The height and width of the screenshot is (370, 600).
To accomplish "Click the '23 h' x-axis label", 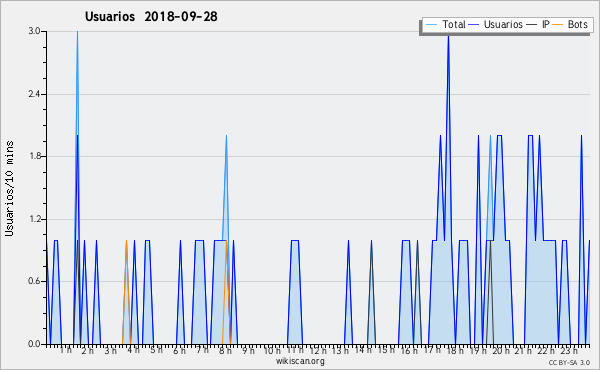I will point(569,350).
